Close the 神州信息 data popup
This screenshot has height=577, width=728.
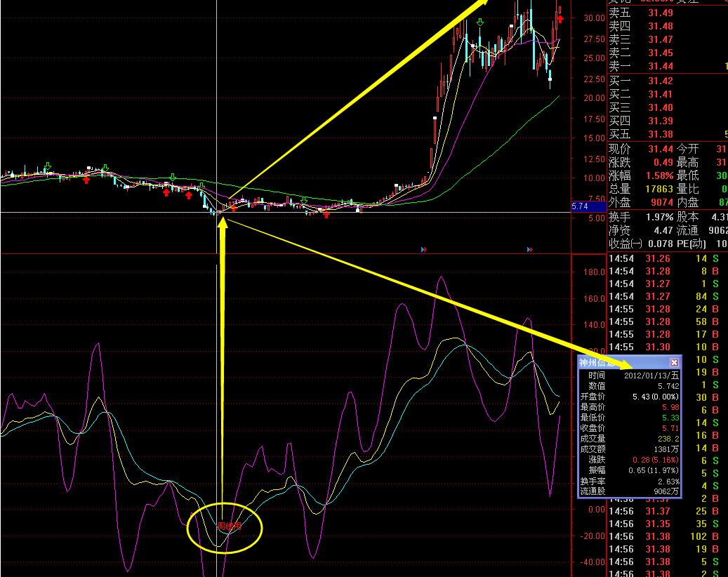coord(674,362)
